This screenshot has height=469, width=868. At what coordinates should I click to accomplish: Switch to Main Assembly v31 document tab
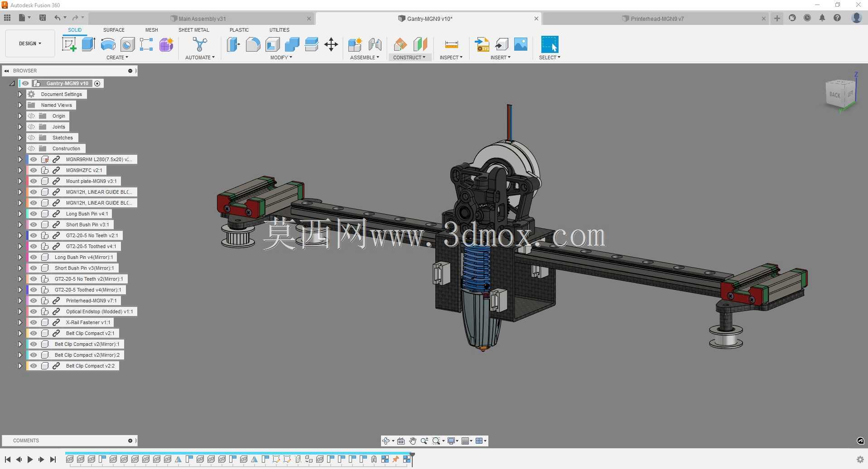202,19
